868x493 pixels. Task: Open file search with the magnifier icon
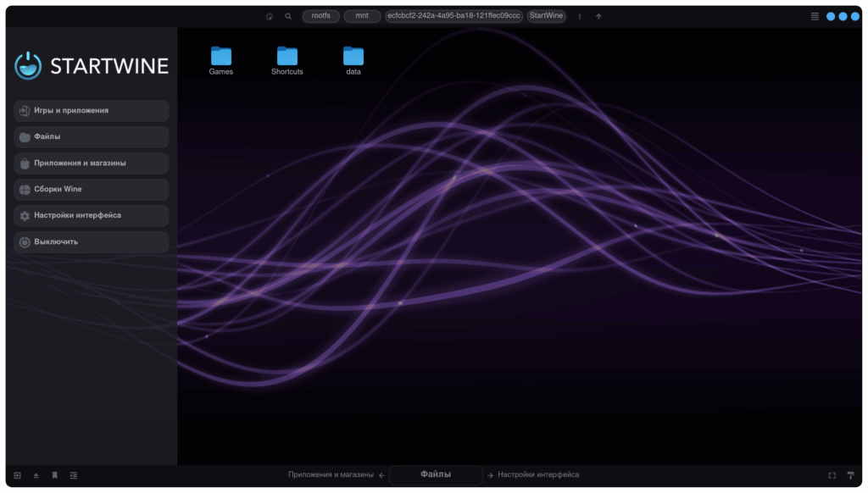click(288, 17)
